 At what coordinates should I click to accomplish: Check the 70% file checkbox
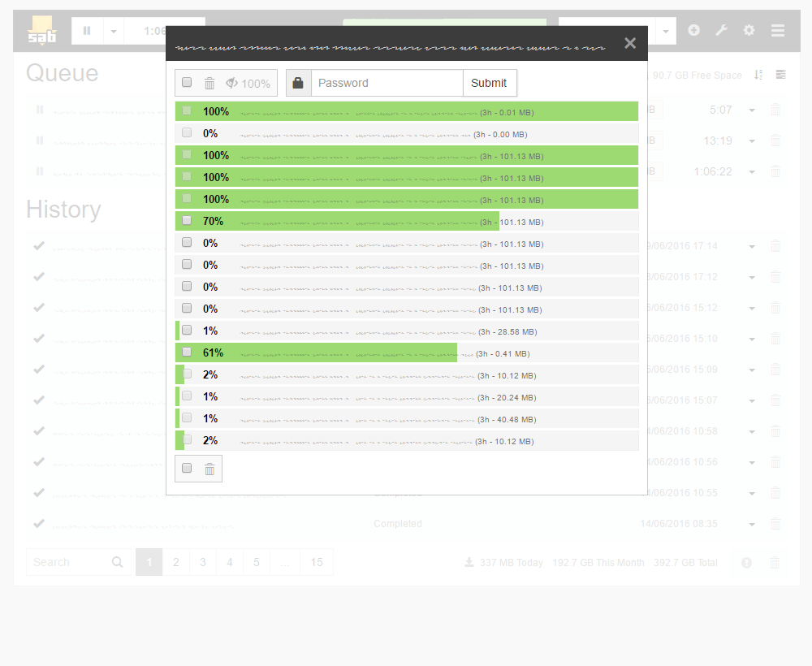click(x=187, y=221)
